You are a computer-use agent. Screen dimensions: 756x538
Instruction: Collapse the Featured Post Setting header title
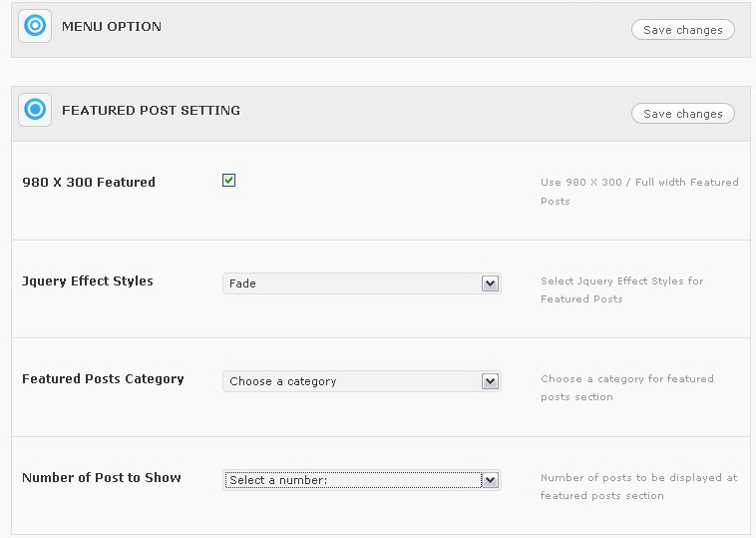coord(151,111)
